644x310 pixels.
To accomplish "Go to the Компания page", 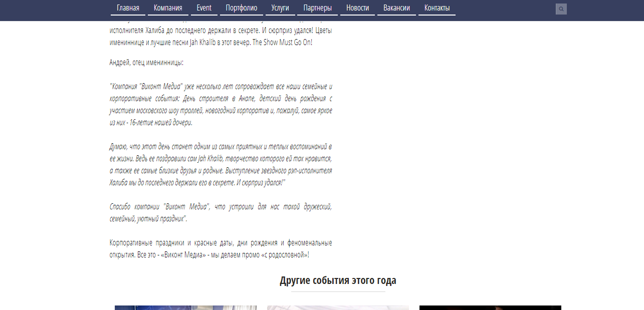I will 168,8.
